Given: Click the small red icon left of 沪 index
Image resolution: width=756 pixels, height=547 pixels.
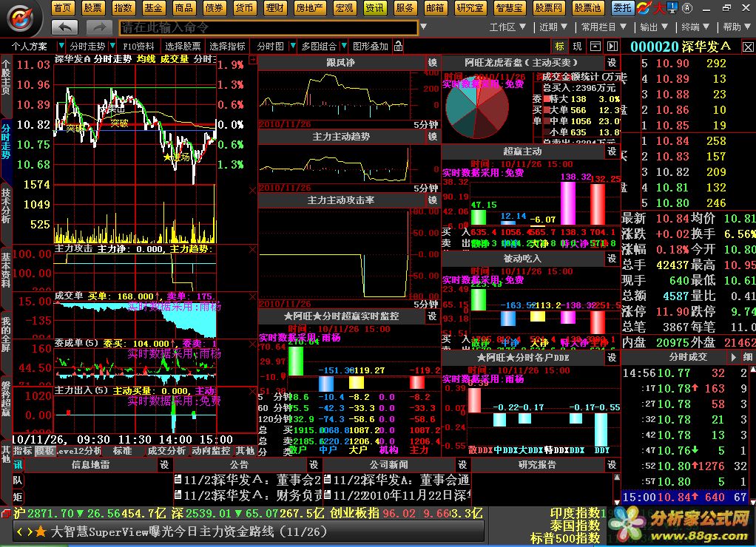Looking at the screenshot, I should 6,513.
